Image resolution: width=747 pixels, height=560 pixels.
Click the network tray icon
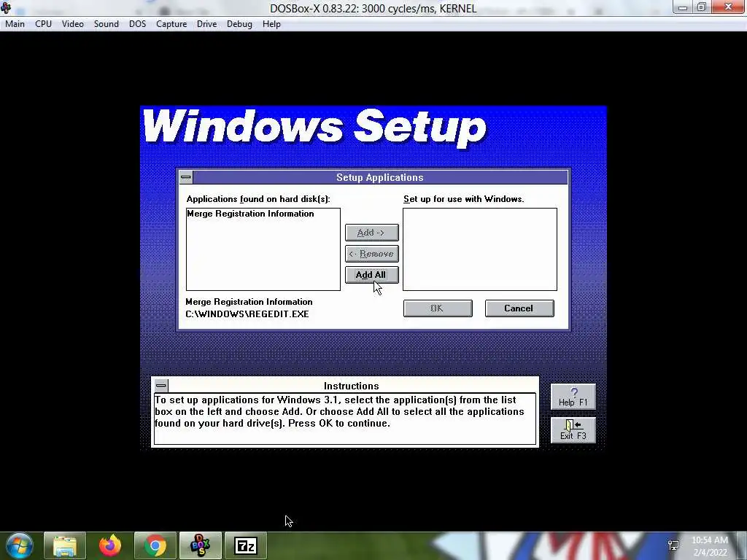[673, 545]
